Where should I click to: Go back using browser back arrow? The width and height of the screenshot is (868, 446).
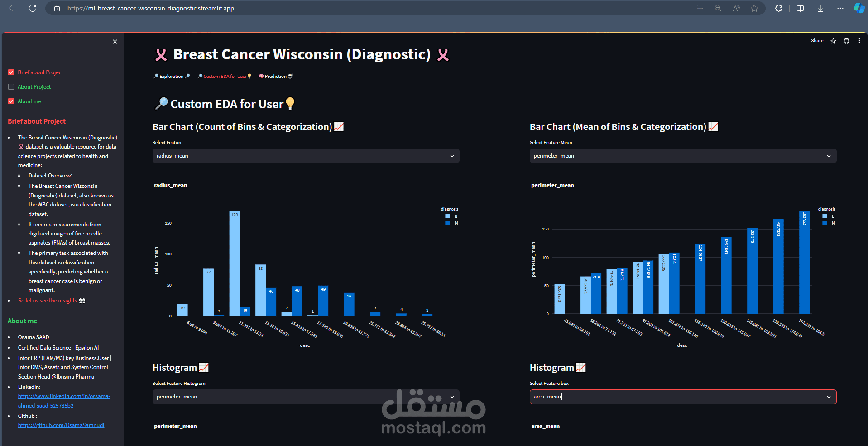[x=13, y=8]
